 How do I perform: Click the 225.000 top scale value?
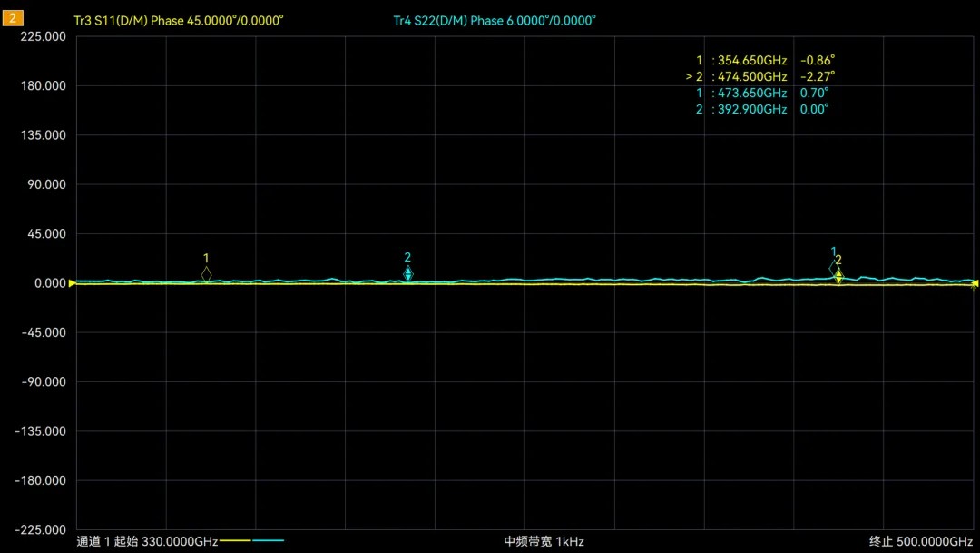click(44, 36)
